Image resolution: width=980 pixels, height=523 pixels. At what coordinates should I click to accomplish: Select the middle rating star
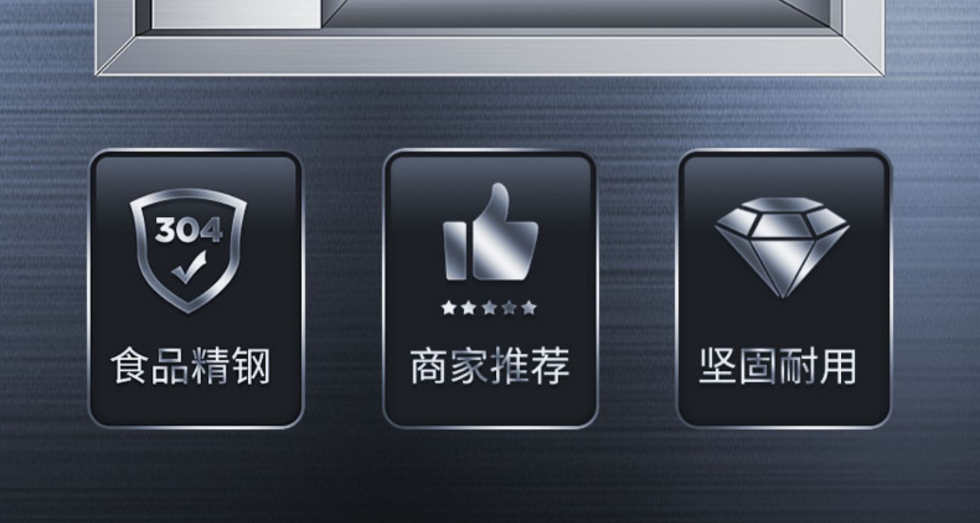click(x=489, y=308)
